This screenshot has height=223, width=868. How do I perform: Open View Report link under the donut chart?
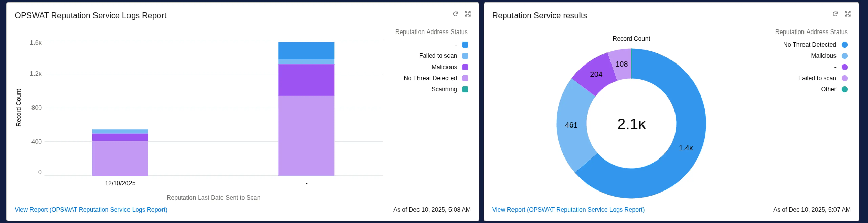point(568,209)
